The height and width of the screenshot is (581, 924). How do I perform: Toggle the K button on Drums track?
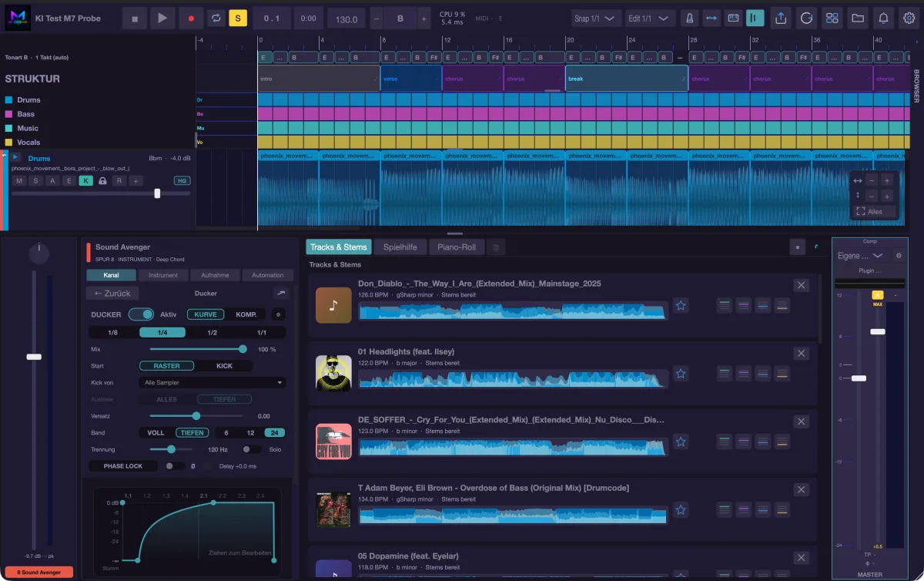point(86,181)
